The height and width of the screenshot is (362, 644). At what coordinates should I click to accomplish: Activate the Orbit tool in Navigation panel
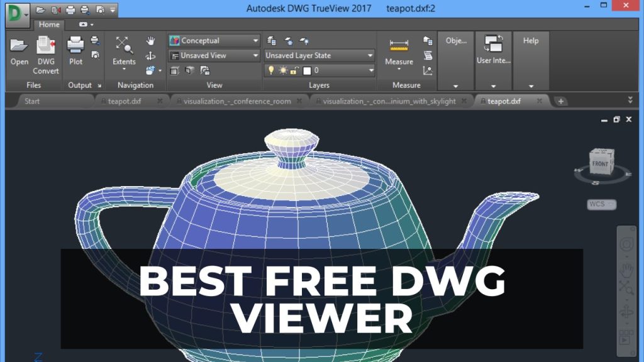[x=150, y=56]
